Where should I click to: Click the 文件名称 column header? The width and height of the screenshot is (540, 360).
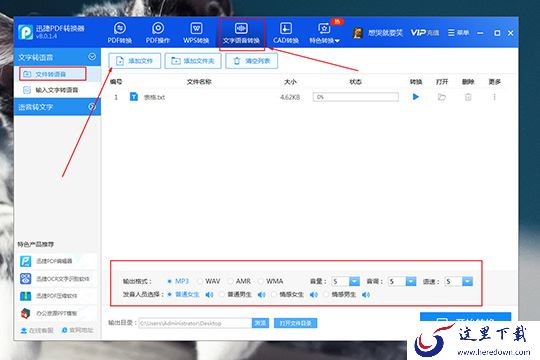coord(199,82)
